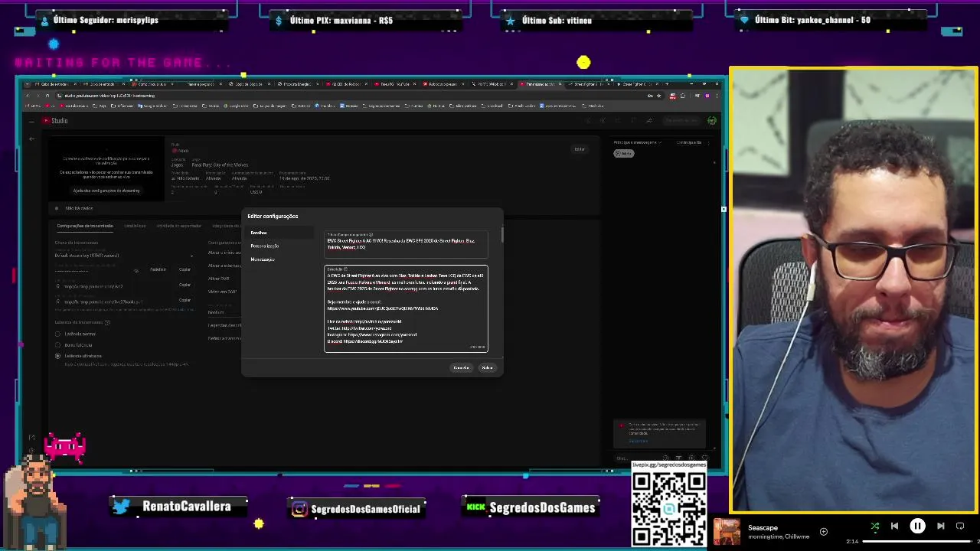This screenshot has height=551, width=980.
Task: Click the Twitter bird overlay icon
Action: tap(121, 507)
